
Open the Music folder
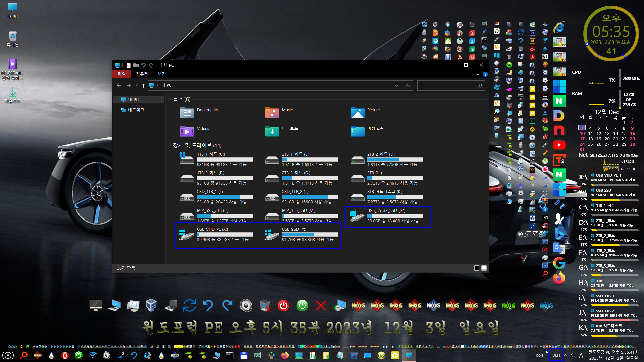(279, 112)
